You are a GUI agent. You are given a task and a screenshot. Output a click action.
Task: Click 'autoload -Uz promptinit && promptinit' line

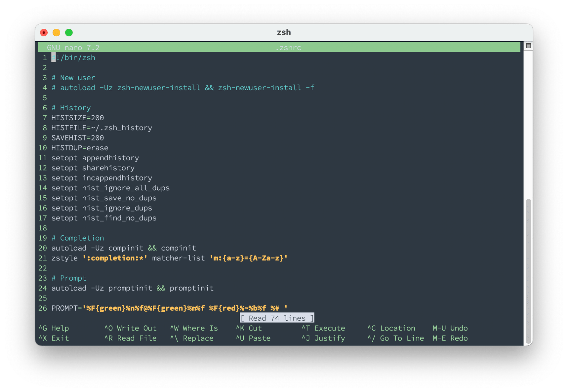133,288
